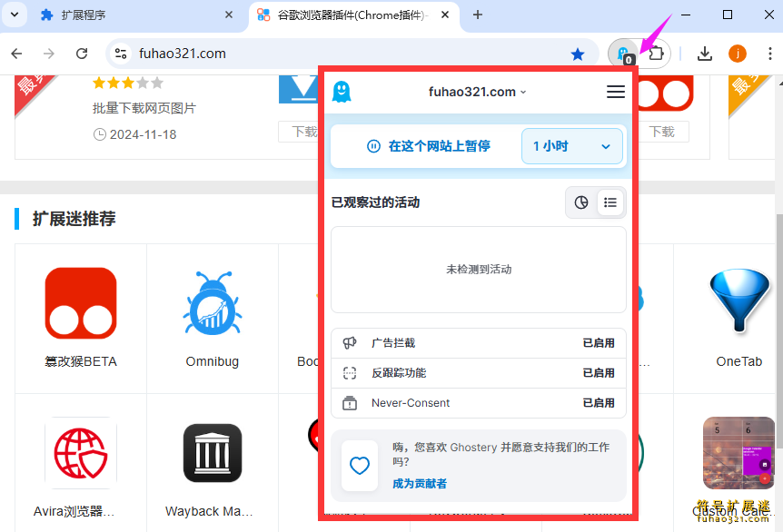Click Omnibug extension name

213,361
